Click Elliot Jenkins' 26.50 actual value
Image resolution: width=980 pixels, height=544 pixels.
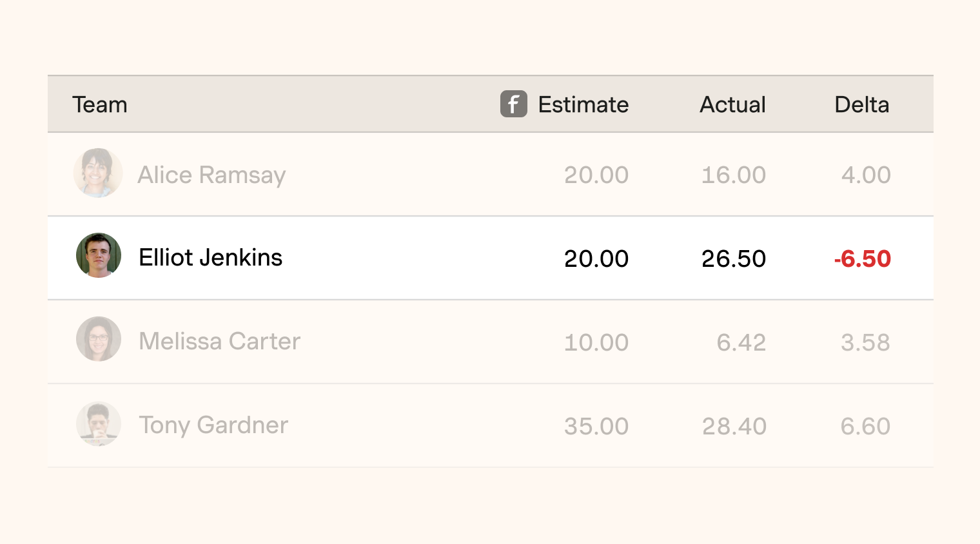(x=734, y=259)
